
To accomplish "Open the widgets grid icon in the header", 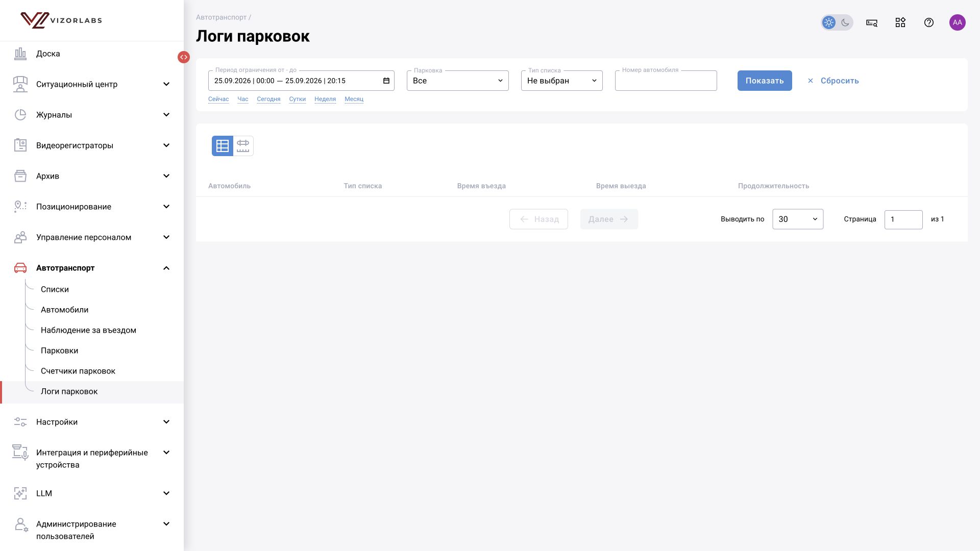I will point(900,22).
